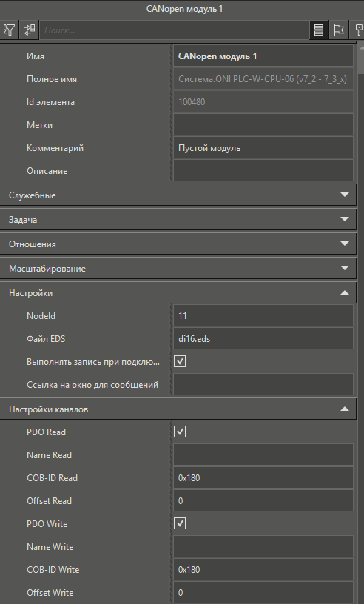364x604 pixels.
Task: Click the collapse tree icon beside filter
Action: pos(29,30)
